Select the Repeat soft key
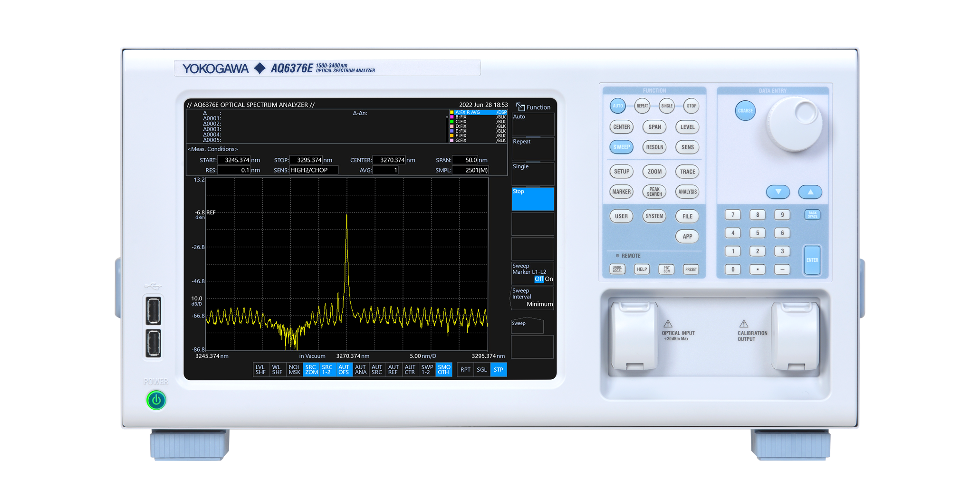 pos(532,149)
